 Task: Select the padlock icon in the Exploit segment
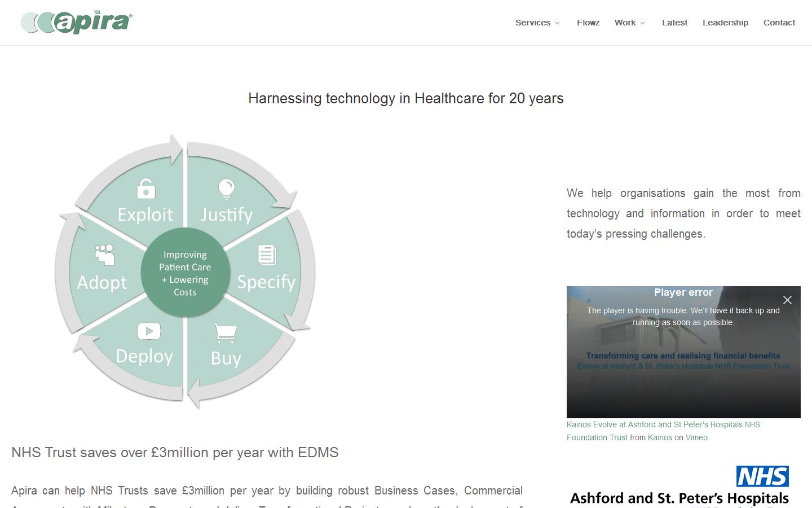[x=145, y=189]
